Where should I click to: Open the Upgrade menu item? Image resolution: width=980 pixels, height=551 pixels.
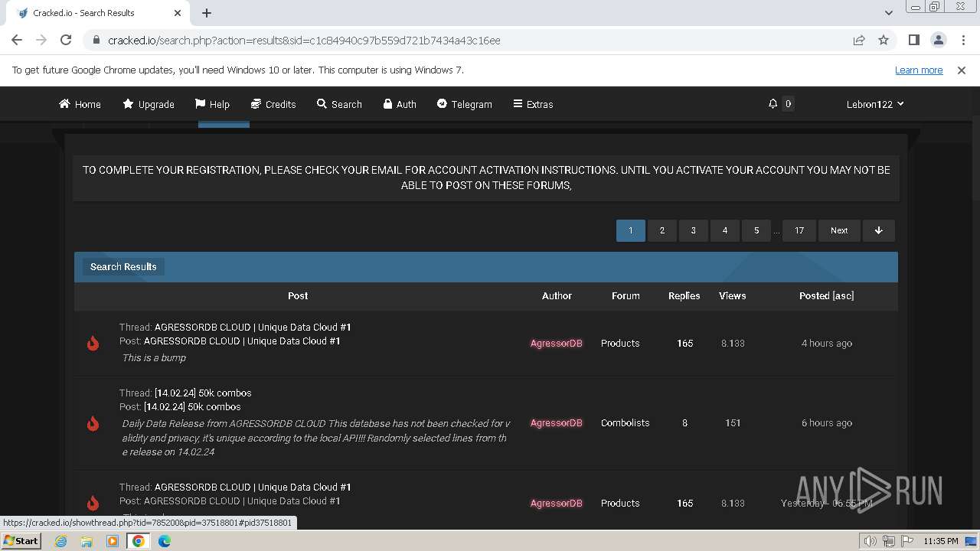pyautogui.click(x=149, y=104)
